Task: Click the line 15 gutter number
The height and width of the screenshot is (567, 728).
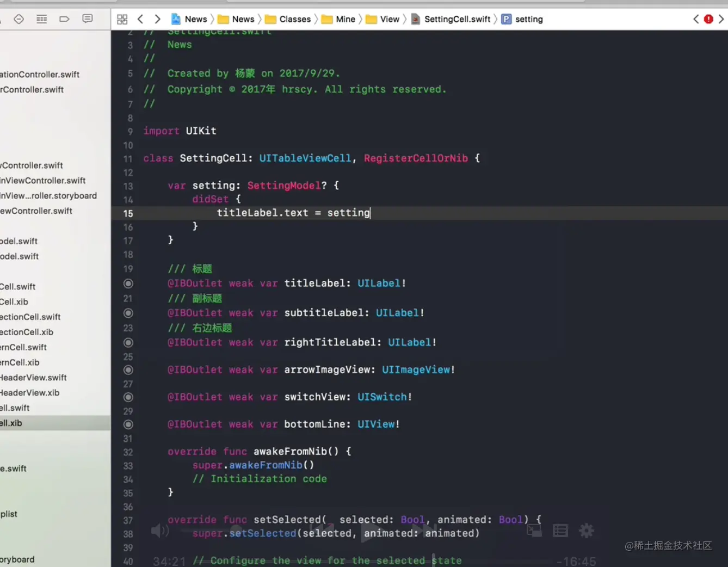Action: click(x=128, y=213)
